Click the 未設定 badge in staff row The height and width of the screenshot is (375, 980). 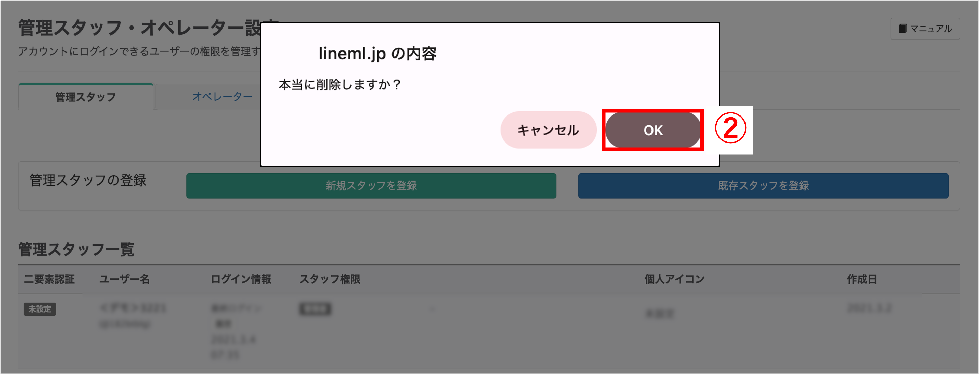40,309
